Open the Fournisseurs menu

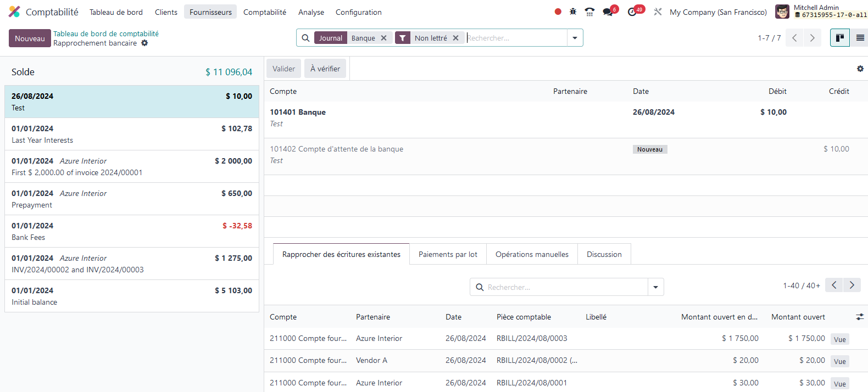(x=210, y=12)
